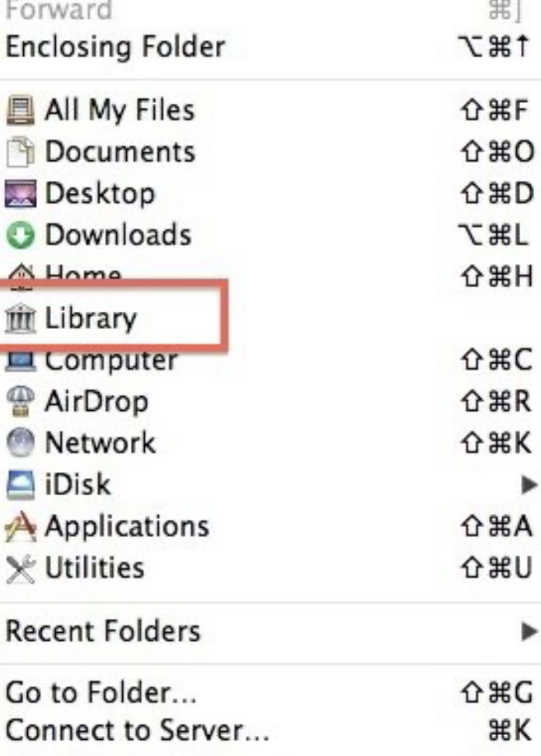
Task: Click the Applications A-shaped icon
Action: (20, 526)
